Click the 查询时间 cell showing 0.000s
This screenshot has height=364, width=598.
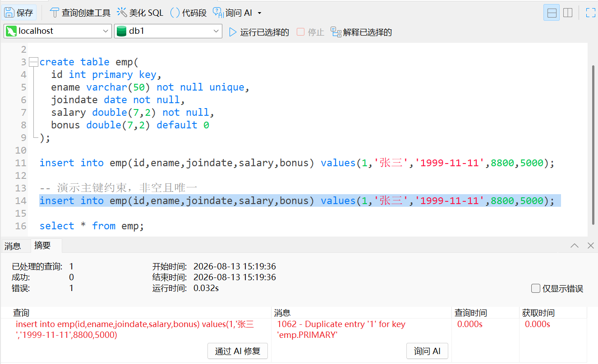[x=470, y=324]
